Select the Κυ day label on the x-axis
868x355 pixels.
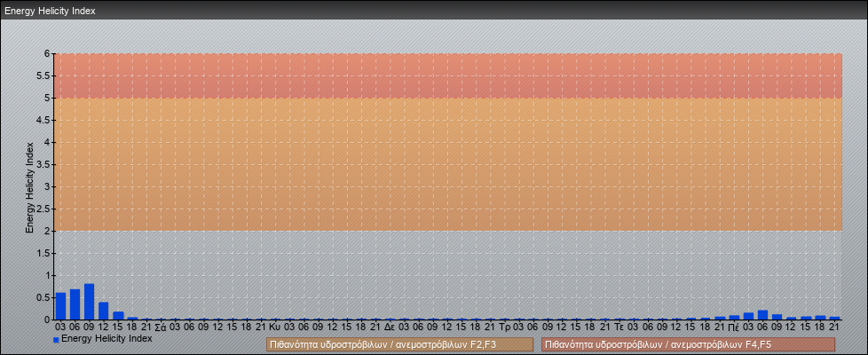tap(275, 327)
